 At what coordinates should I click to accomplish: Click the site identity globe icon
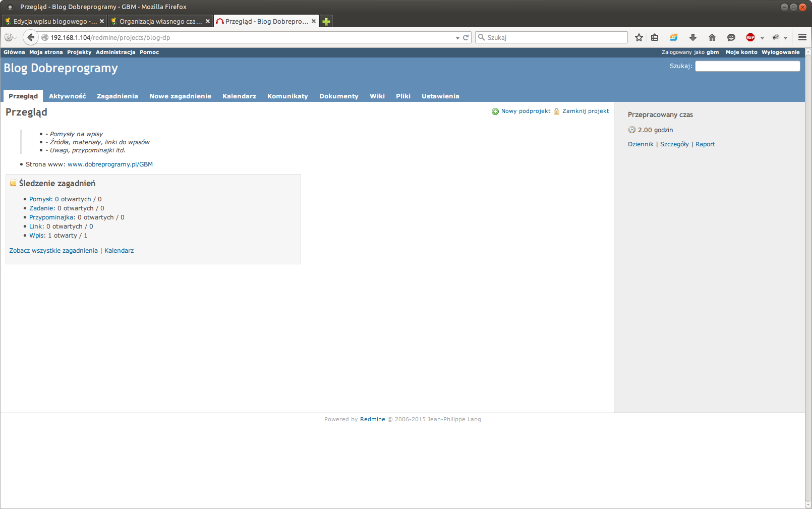[x=45, y=37]
